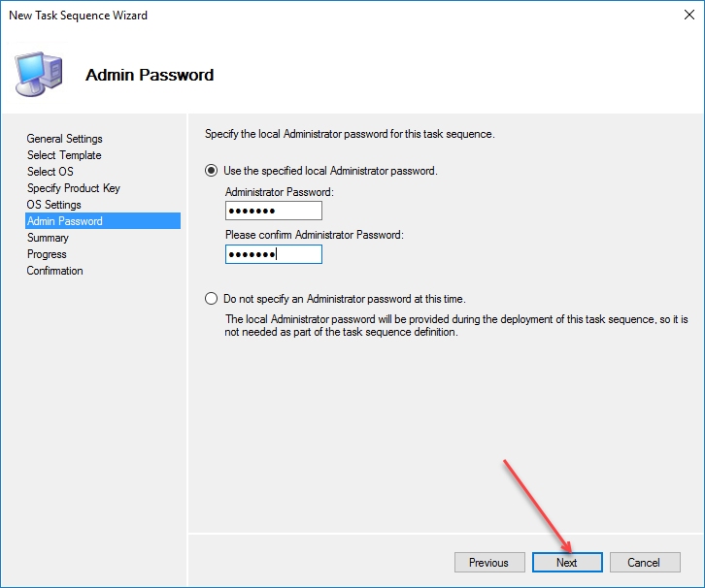Select the Progress step in sidebar
Screen dimensions: 705x588
click(47, 254)
